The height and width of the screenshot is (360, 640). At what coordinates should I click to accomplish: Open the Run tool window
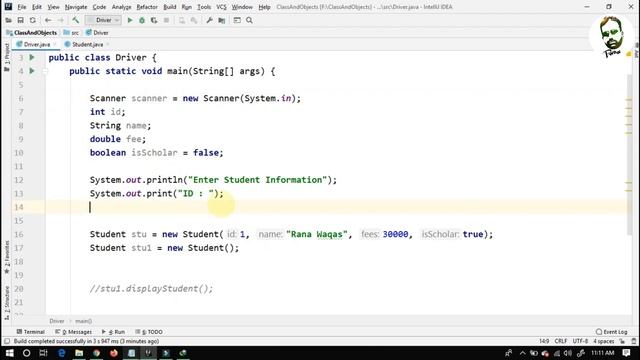pos(113,332)
